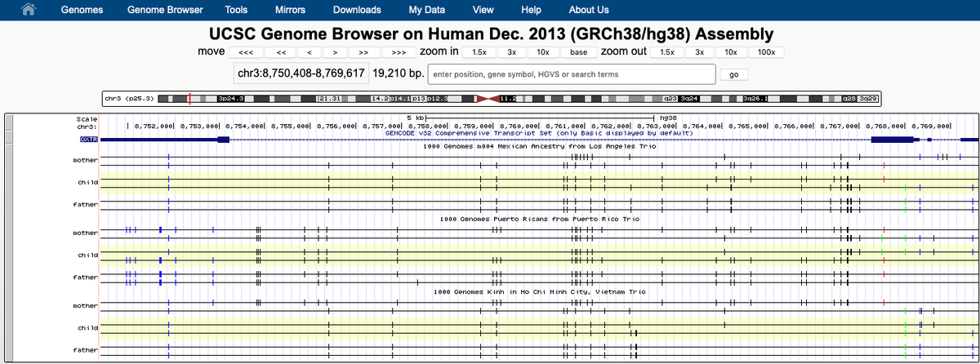Click child label in Kinh Vietnam trio

click(87, 327)
